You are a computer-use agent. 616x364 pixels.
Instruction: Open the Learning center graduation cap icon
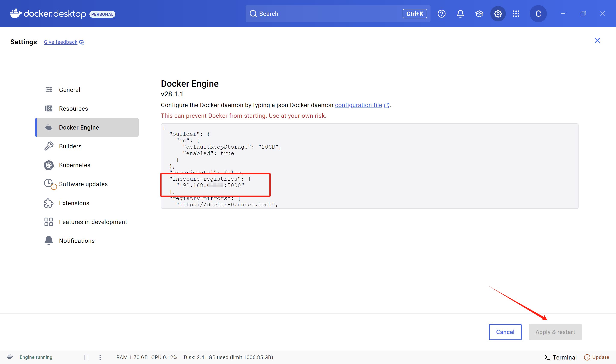click(x=479, y=14)
